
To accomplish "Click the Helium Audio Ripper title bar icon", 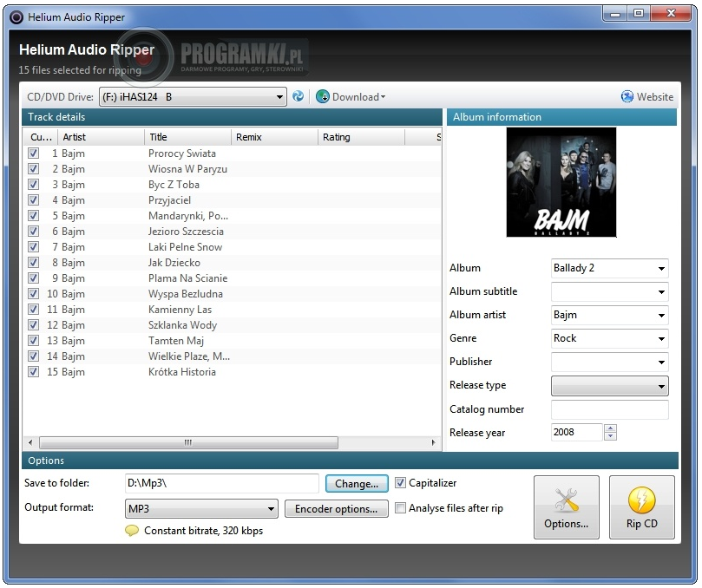I will 16,17.
